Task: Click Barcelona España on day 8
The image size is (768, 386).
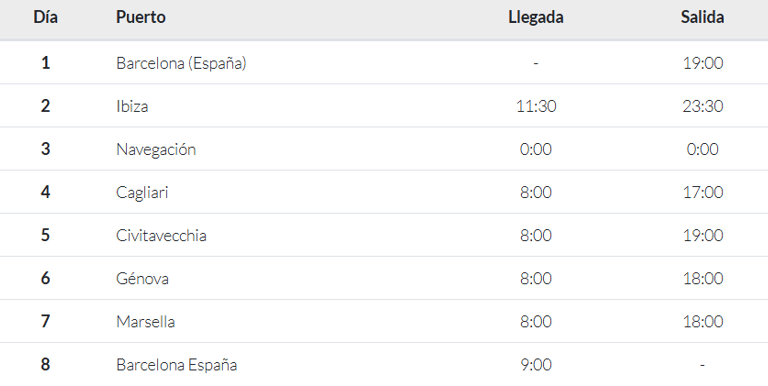Action: point(177,365)
